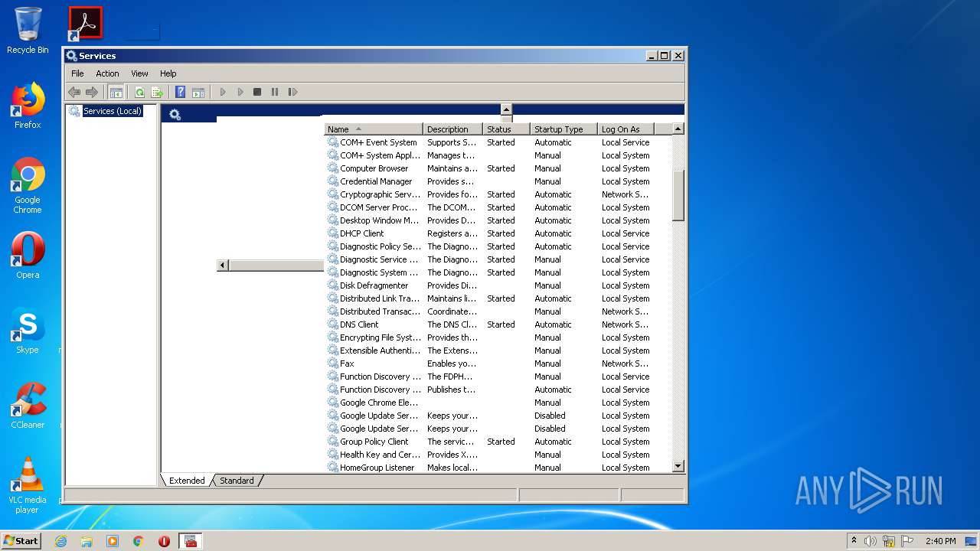The width and height of the screenshot is (980, 551).
Task: Sort by Description column header
Action: click(x=452, y=129)
